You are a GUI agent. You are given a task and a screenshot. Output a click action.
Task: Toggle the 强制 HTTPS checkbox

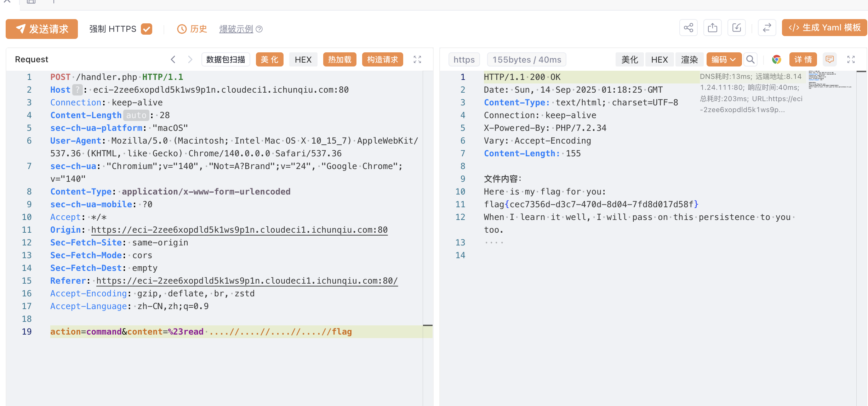(x=146, y=29)
